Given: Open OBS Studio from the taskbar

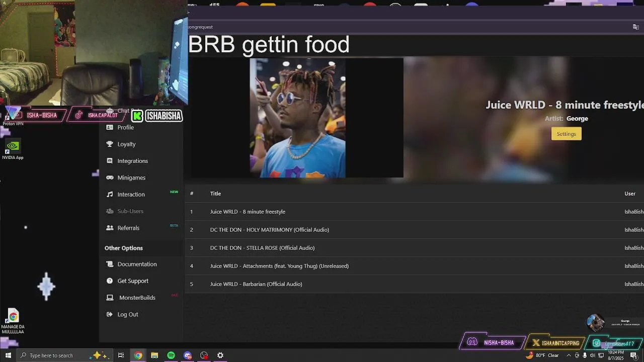Looking at the screenshot, I should coord(204,355).
